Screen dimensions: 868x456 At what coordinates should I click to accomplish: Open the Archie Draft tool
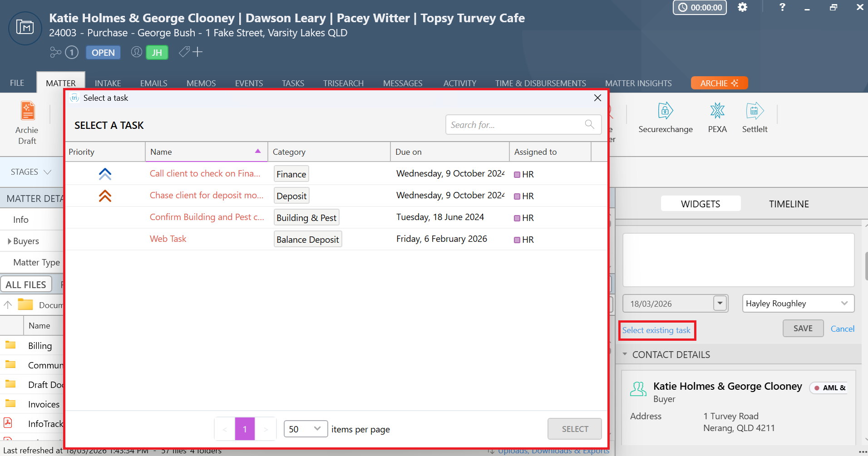[27, 123]
